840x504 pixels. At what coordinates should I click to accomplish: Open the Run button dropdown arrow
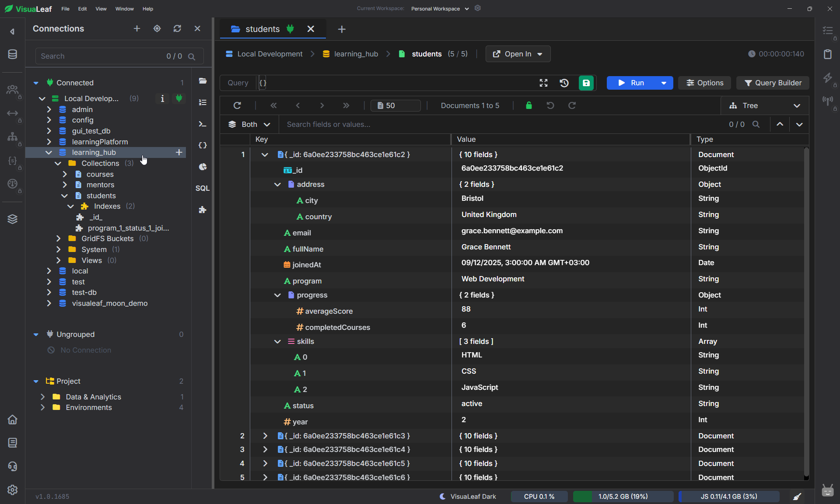pos(664,83)
